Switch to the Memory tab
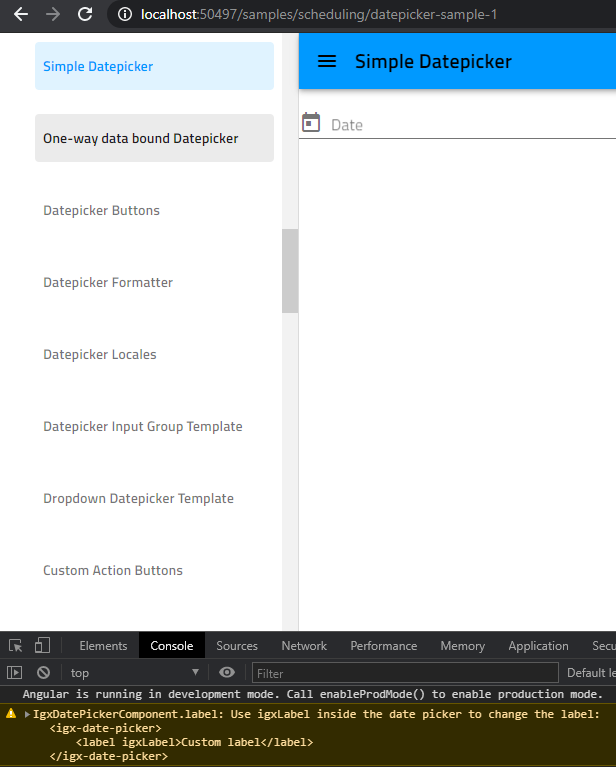Image resolution: width=616 pixels, height=767 pixels. (462, 646)
